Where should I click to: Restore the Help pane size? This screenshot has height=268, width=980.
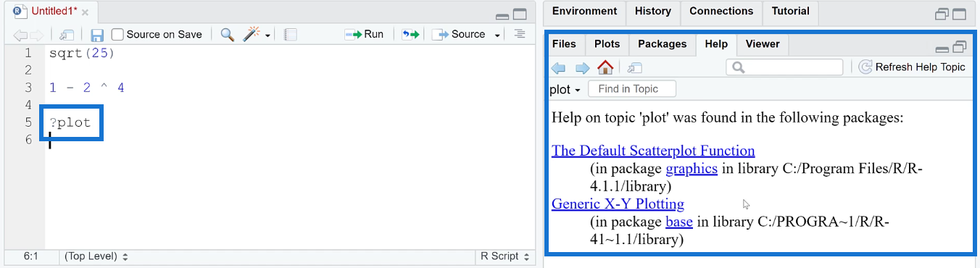point(960,46)
